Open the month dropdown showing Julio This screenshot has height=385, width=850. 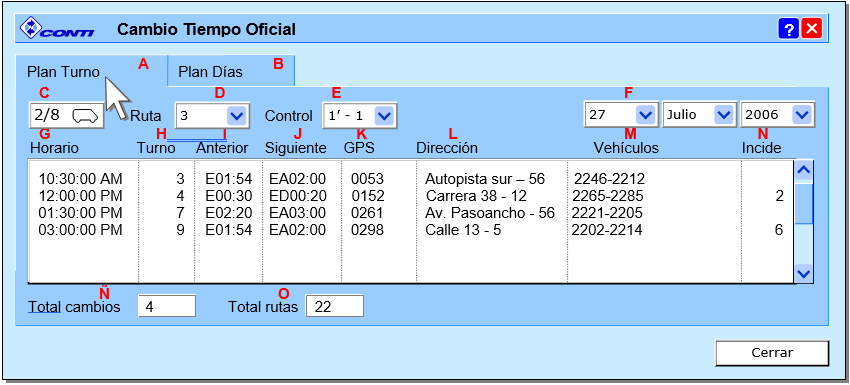[x=699, y=114]
